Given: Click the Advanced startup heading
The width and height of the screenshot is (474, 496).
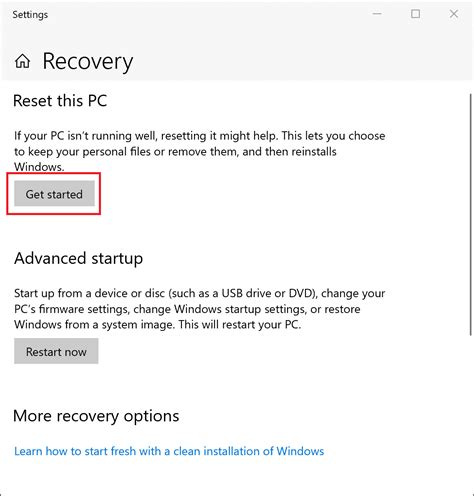Looking at the screenshot, I should click(79, 259).
